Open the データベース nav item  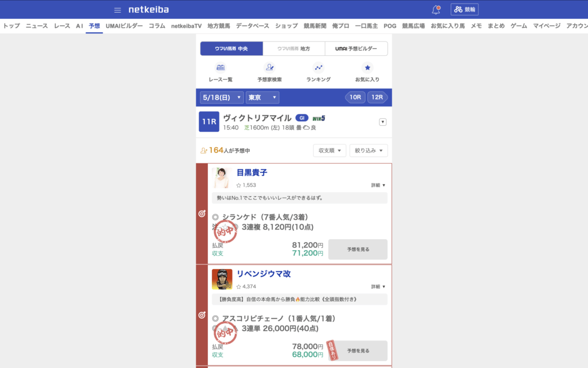click(253, 26)
